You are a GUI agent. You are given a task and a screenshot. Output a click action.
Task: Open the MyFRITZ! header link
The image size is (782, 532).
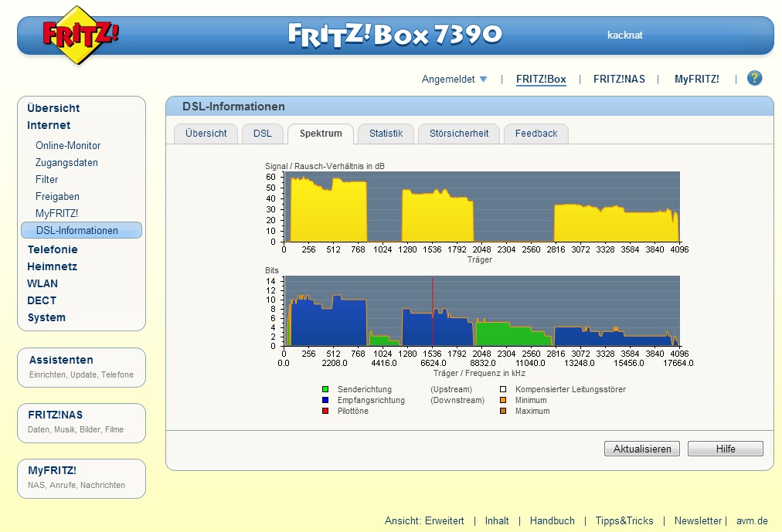pos(697,80)
